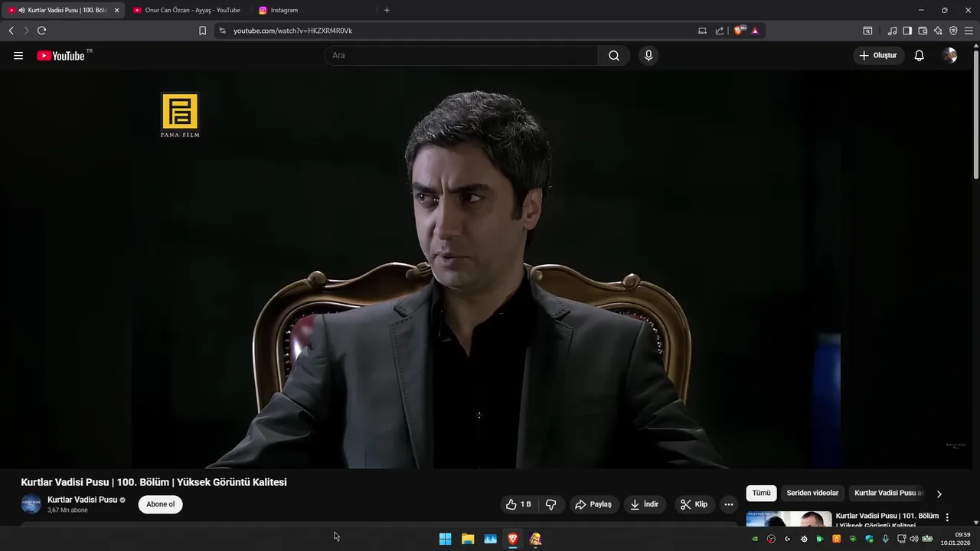Image resolution: width=980 pixels, height=551 pixels.
Task: Start voice search with microphone icon
Action: click(x=648, y=56)
